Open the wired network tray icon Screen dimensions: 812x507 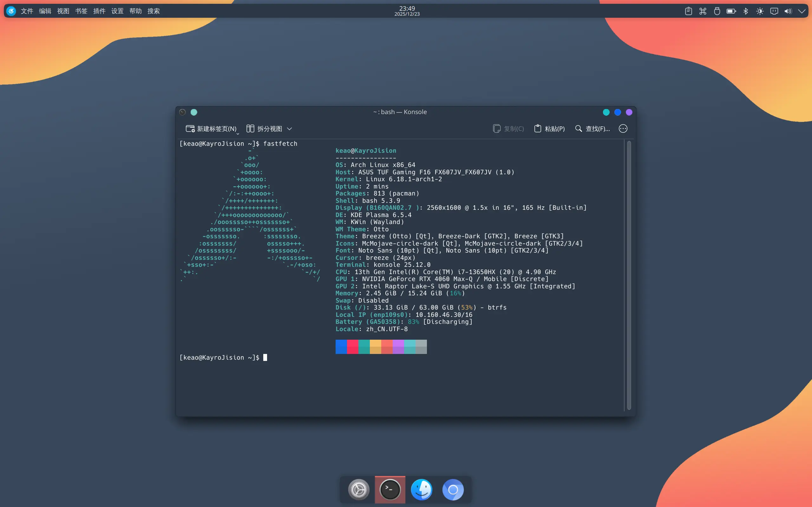click(774, 11)
